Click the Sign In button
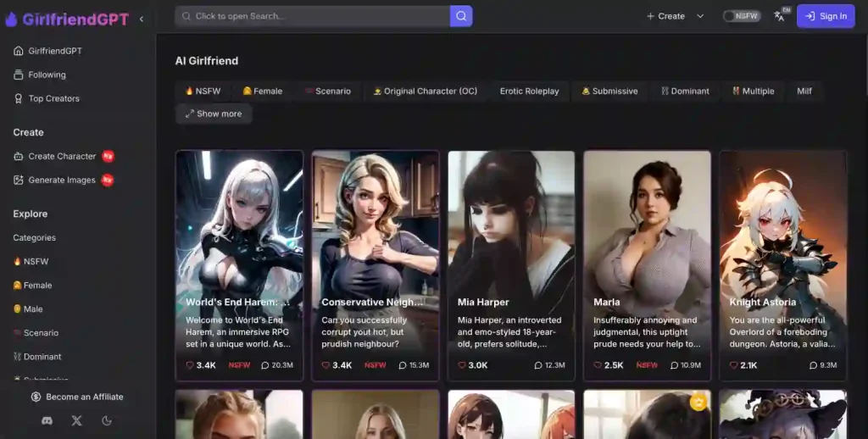 pyautogui.click(x=826, y=16)
